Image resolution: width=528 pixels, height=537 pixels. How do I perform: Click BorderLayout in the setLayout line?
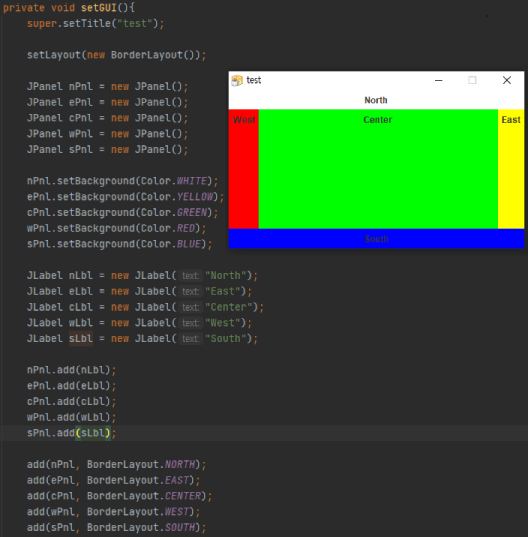(147, 55)
